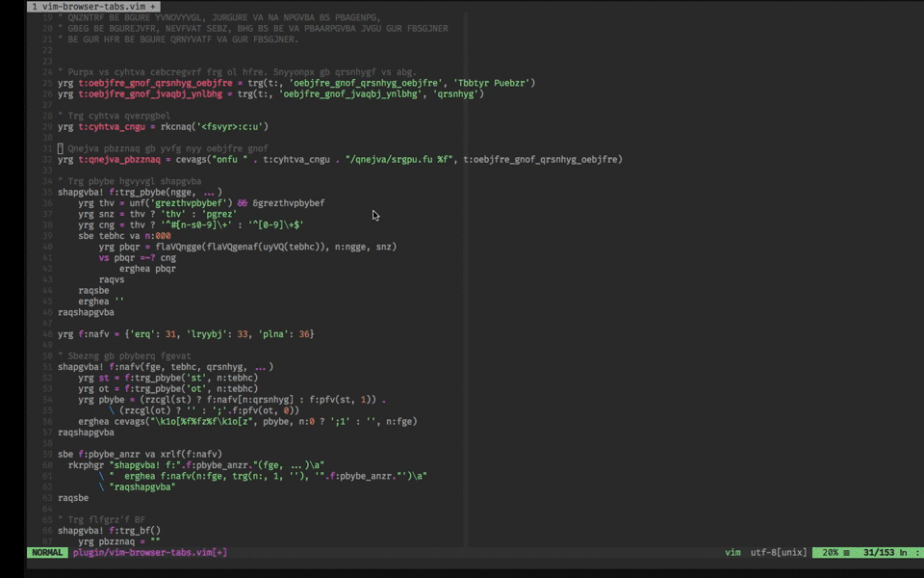Viewport: 924px width, 578px height.
Task: Click the raqvs keyword on line 43
Action: [x=112, y=279]
